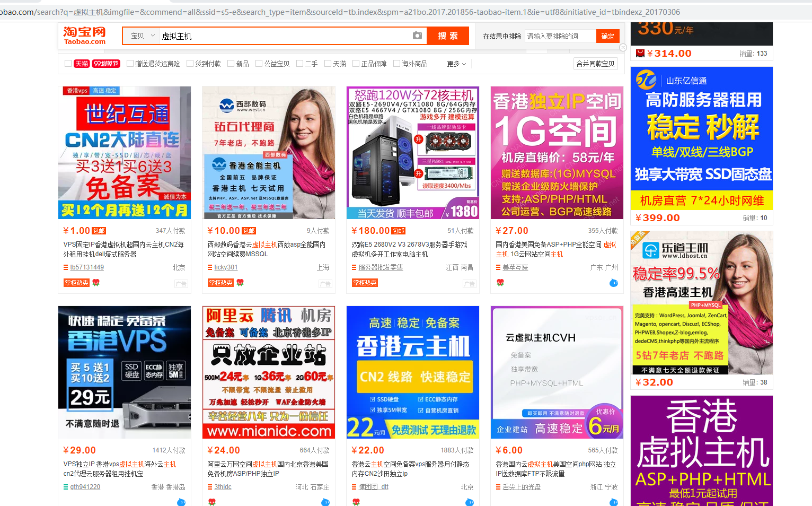Click the 合并同款宝贝 button

click(595, 64)
